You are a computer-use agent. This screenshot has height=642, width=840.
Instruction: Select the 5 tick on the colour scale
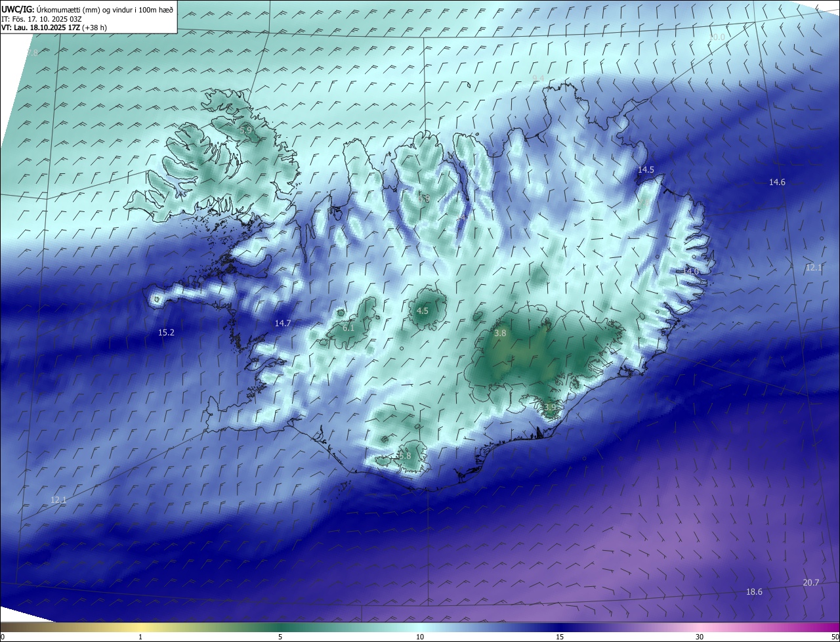point(280,637)
